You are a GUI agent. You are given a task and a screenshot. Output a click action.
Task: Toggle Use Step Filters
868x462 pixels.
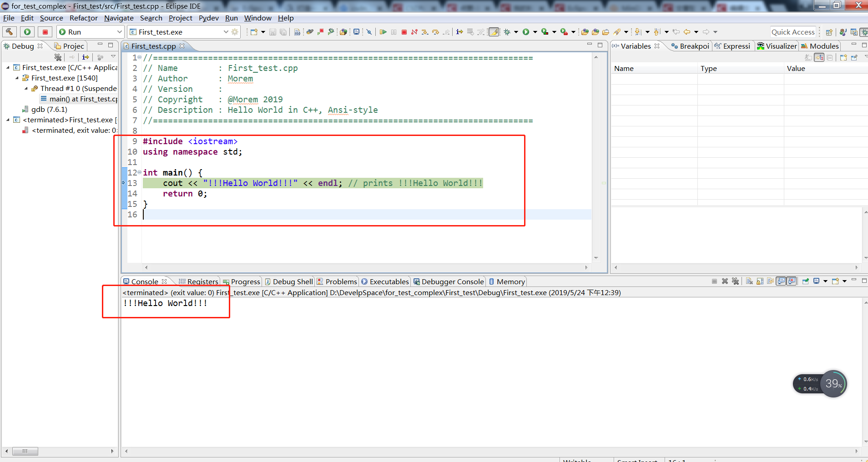[x=481, y=32]
